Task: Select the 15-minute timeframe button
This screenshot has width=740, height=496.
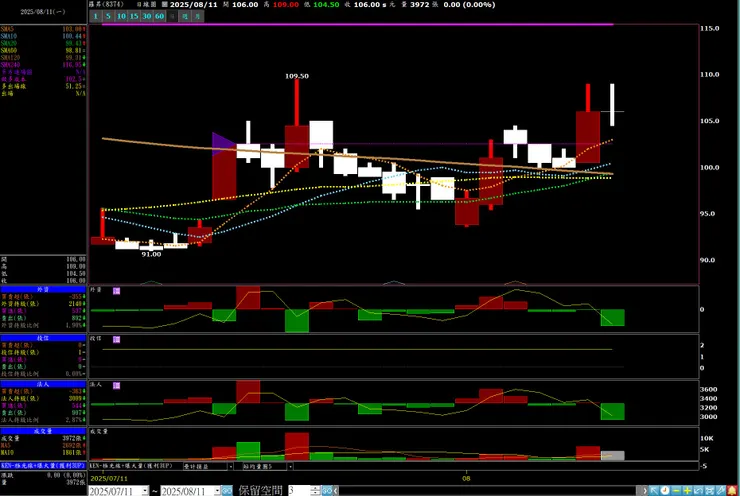Action: click(x=134, y=17)
